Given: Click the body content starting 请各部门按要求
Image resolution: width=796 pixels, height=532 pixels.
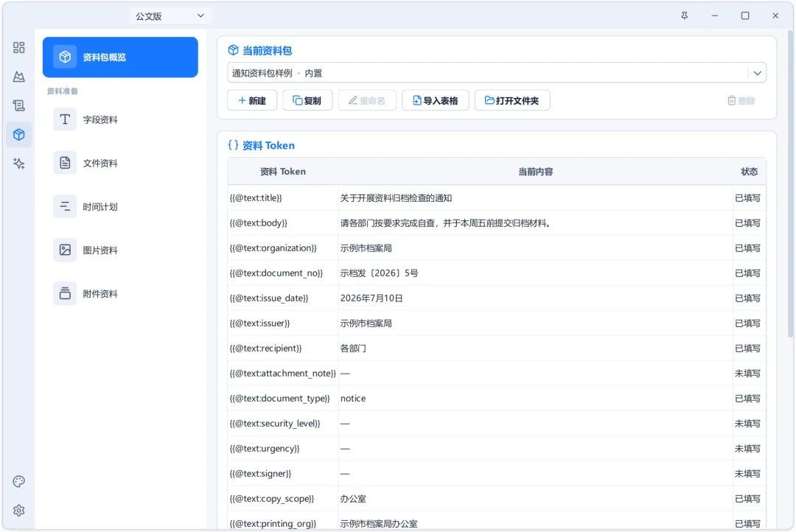Looking at the screenshot, I should pyautogui.click(x=446, y=223).
